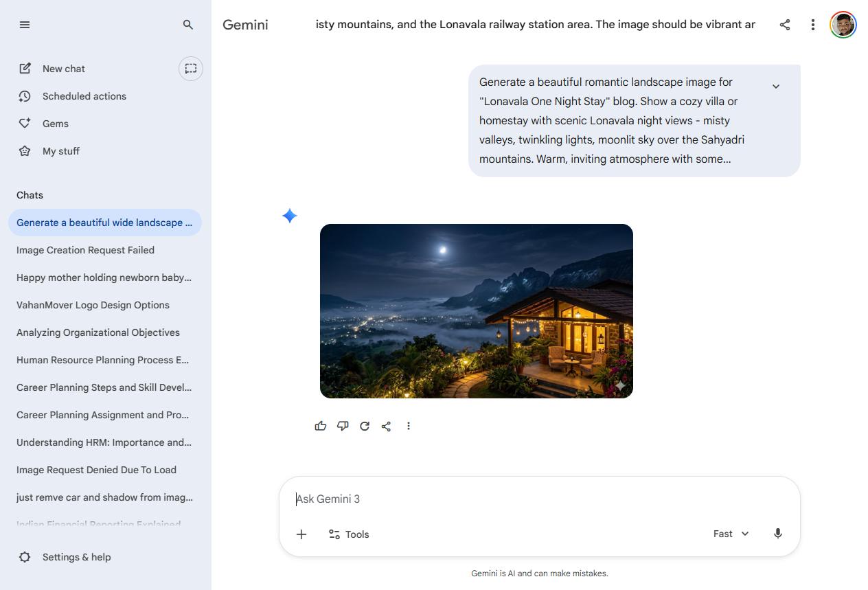
Task: Expand the collapsed user prompt text
Action: (775, 87)
